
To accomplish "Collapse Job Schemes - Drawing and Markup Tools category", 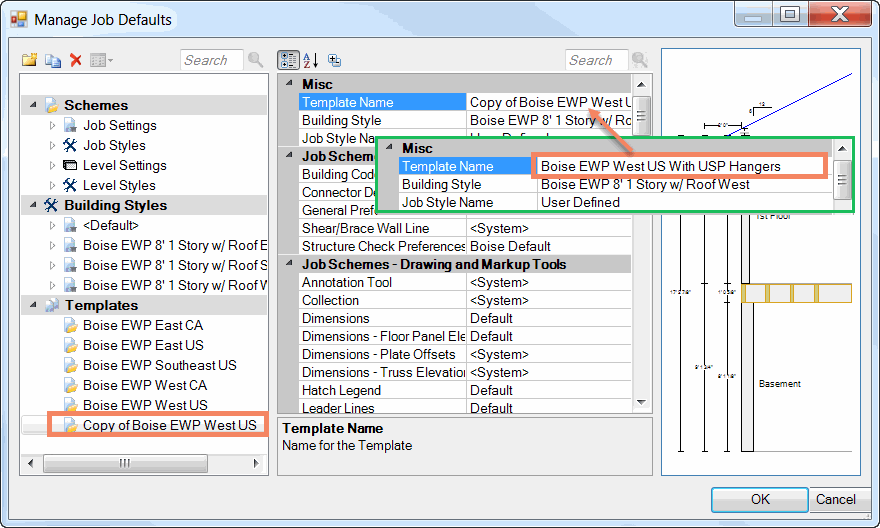I will pyautogui.click(x=289, y=264).
